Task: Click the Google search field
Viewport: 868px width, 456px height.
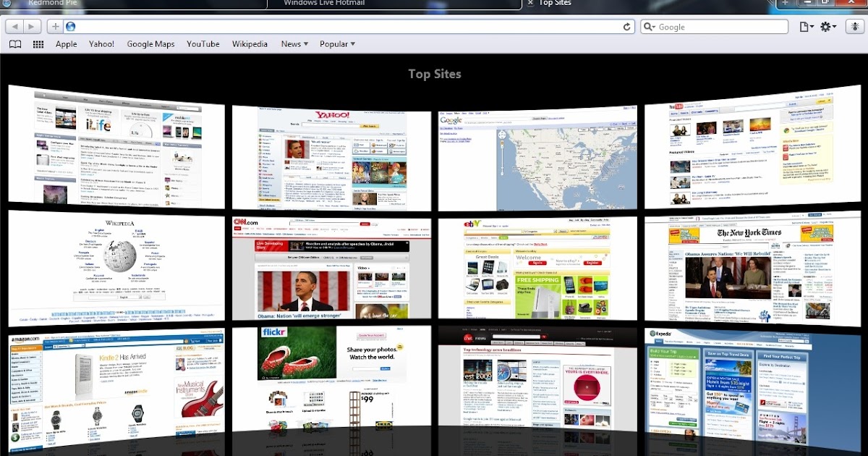Action: pyautogui.click(x=714, y=27)
